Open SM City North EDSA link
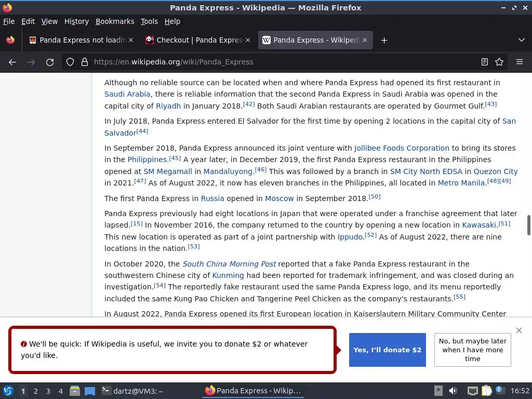Image resolution: width=532 pixels, height=399 pixels. pos(426,171)
